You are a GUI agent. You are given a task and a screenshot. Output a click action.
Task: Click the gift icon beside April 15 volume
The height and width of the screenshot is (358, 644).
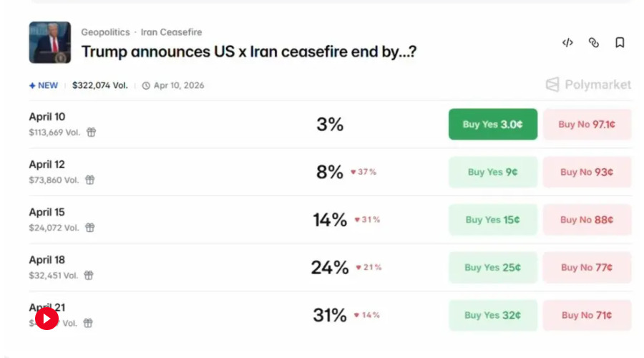pos(90,228)
